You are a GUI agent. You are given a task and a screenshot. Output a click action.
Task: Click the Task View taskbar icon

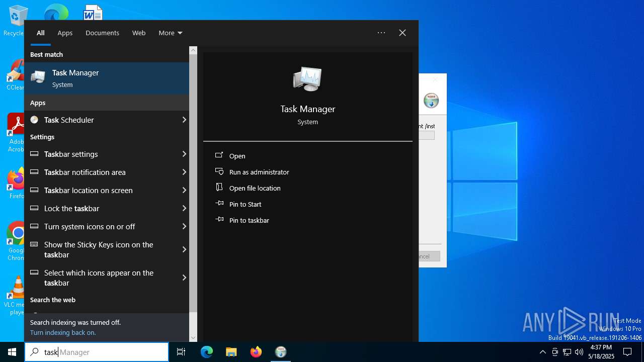181,352
